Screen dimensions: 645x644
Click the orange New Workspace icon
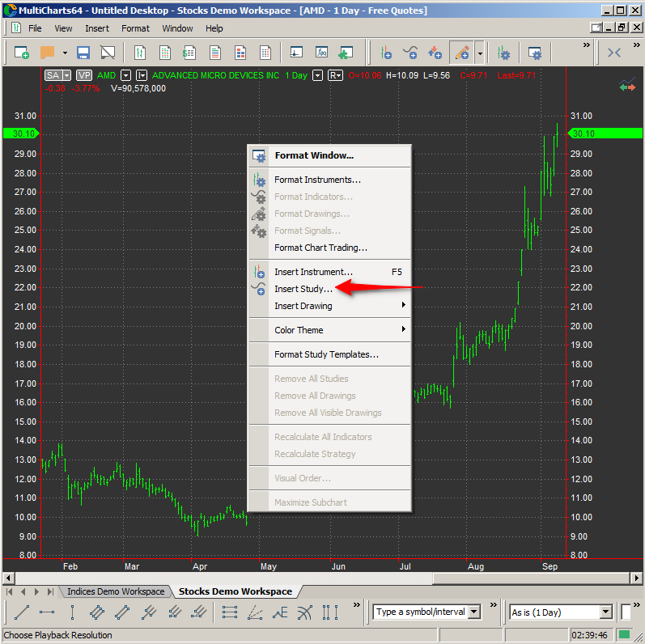tap(47, 53)
